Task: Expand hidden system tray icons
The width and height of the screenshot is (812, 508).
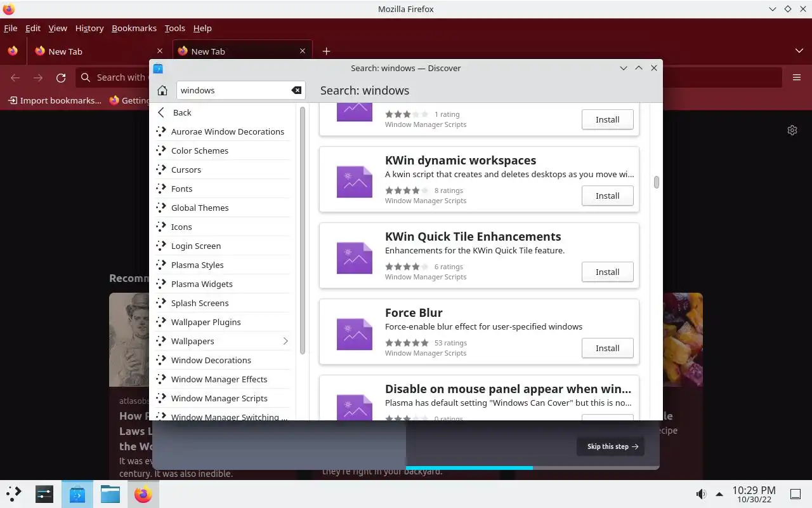Action: [x=719, y=493]
